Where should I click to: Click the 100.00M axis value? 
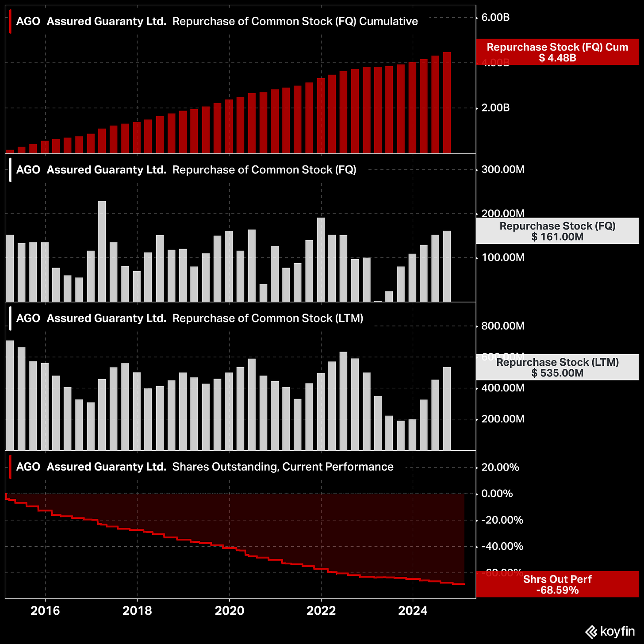coord(503,257)
